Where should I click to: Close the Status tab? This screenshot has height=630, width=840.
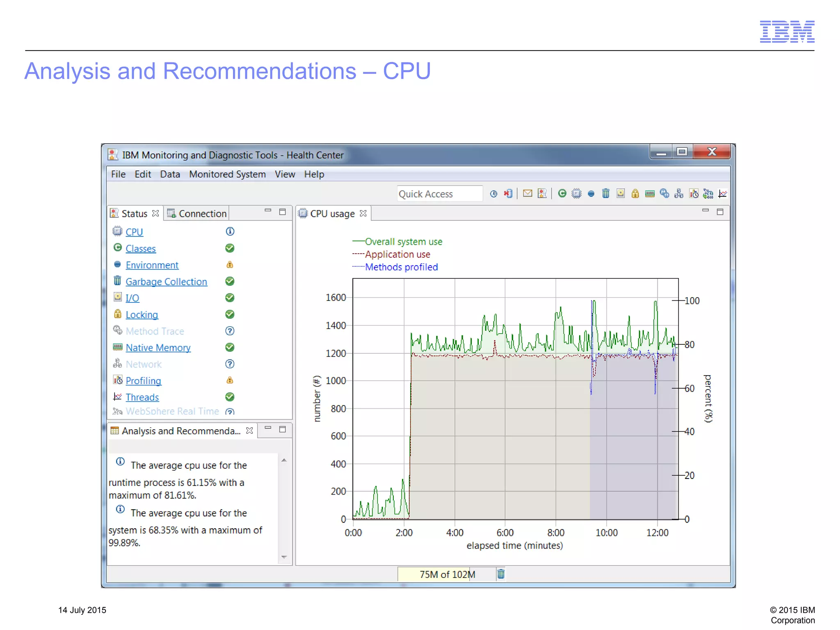pos(155,213)
